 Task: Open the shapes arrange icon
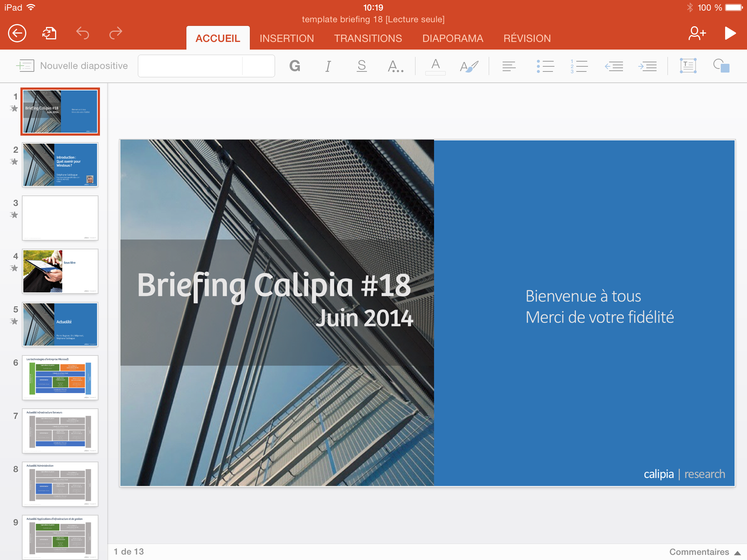[721, 66]
